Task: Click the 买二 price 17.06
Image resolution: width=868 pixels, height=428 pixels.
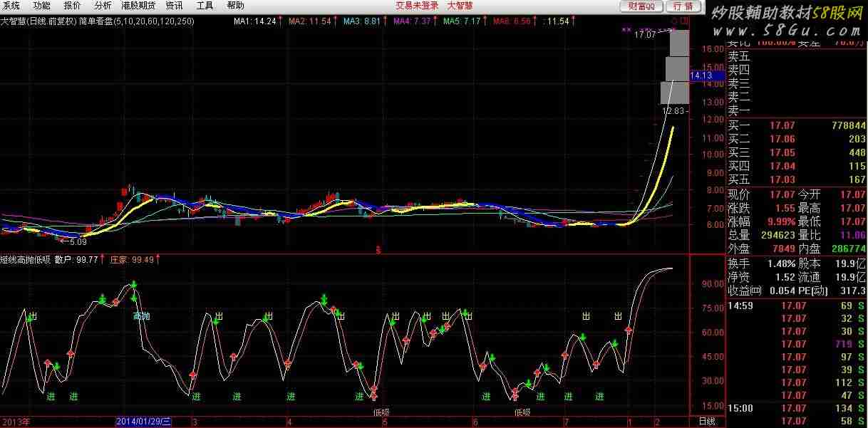Action: [782, 140]
